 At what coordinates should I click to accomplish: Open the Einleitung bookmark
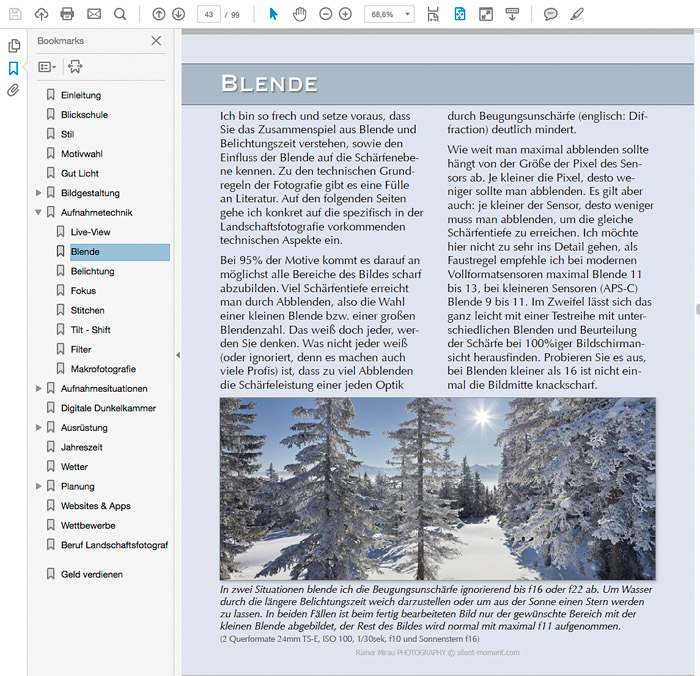pos(81,95)
